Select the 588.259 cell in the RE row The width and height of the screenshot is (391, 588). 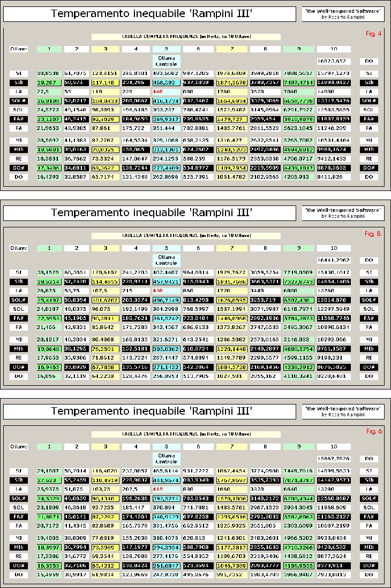click(198, 158)
